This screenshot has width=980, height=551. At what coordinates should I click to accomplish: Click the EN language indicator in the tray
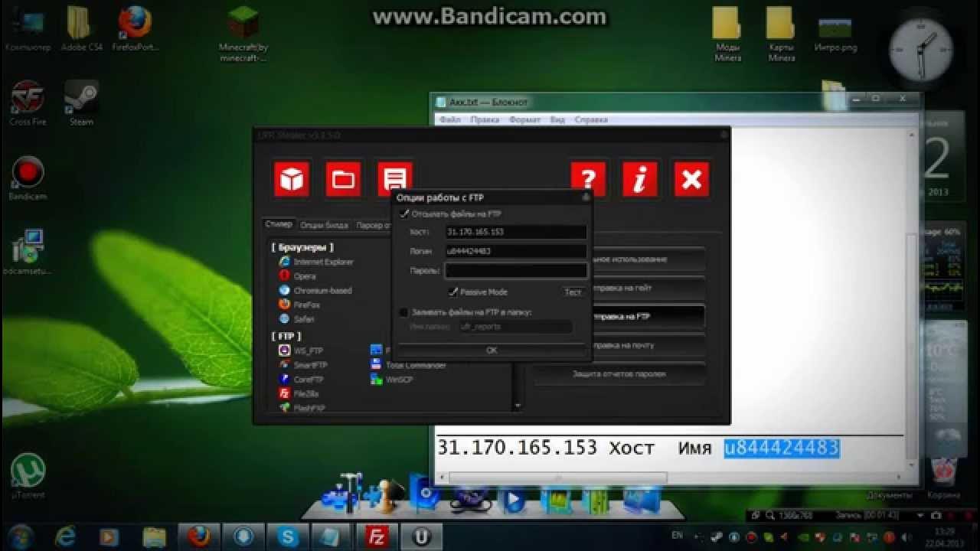(677, 536)
